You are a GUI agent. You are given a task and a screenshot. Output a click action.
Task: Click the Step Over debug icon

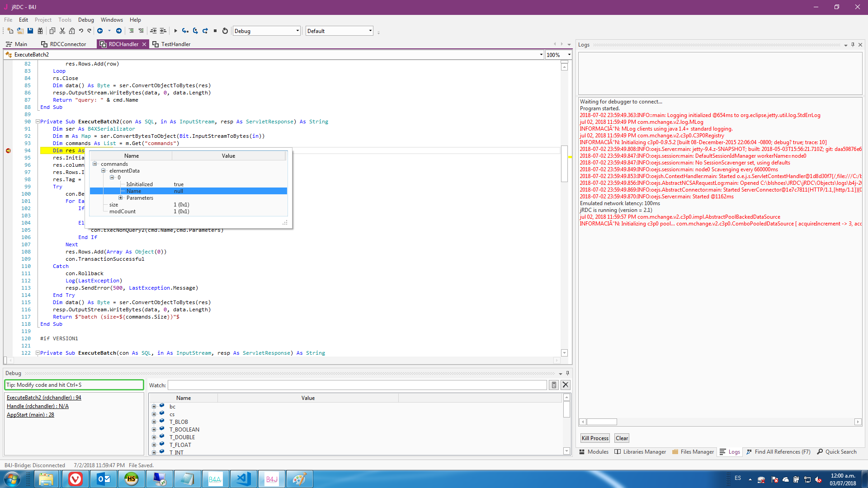(x=195, y=31)
